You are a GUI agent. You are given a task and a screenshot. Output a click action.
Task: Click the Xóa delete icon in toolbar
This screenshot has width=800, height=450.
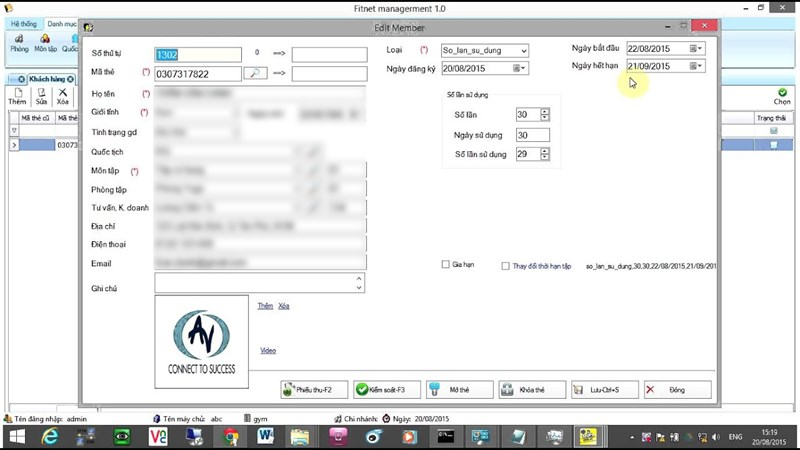click(x=63, y=96)
